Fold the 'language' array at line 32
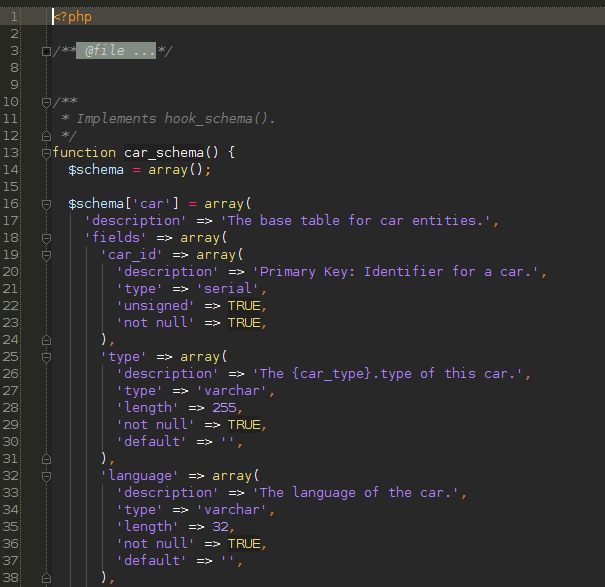The image size is (605, 587). [x=46, y=476]
